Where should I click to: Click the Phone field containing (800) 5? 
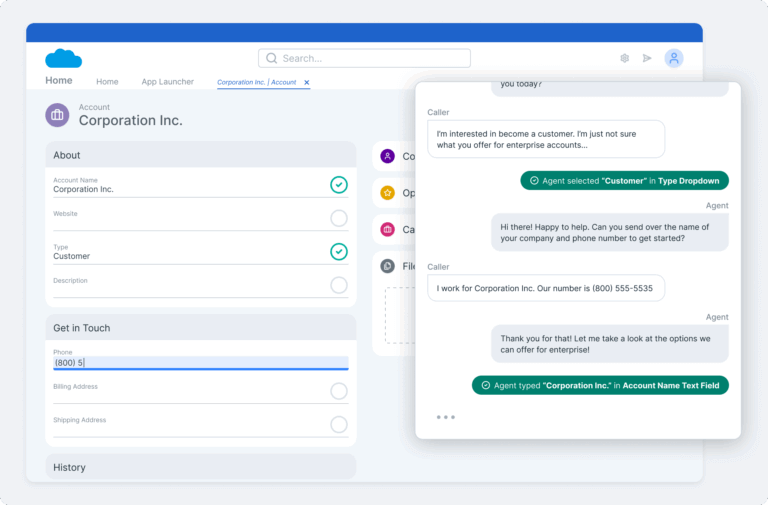coord(200,363)
